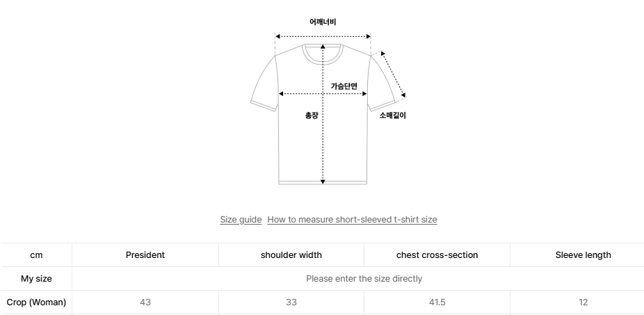This screenshot has height=315, width=644.
Task: Select the chest cross-section column header
Action: pos(437,255)
